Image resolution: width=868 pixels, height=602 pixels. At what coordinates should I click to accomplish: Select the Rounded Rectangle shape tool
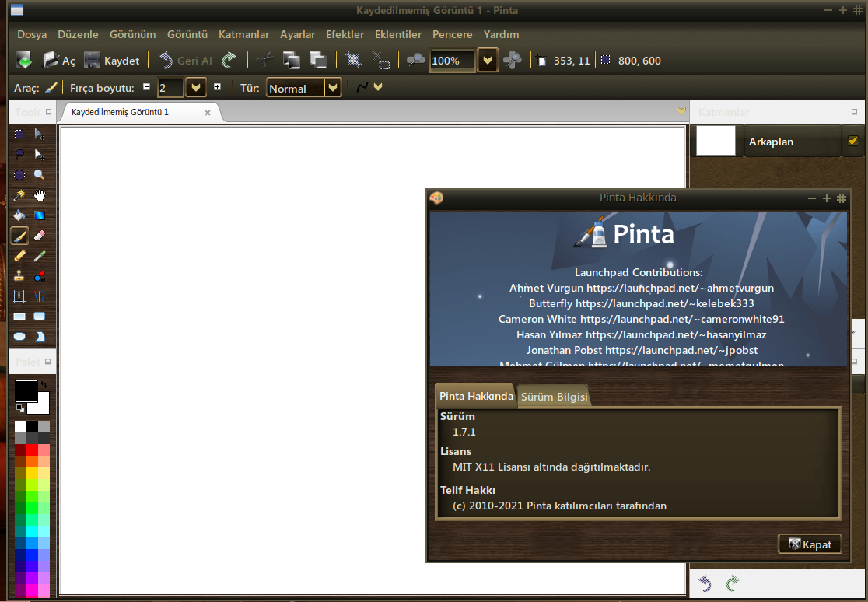tap(40, 317)
